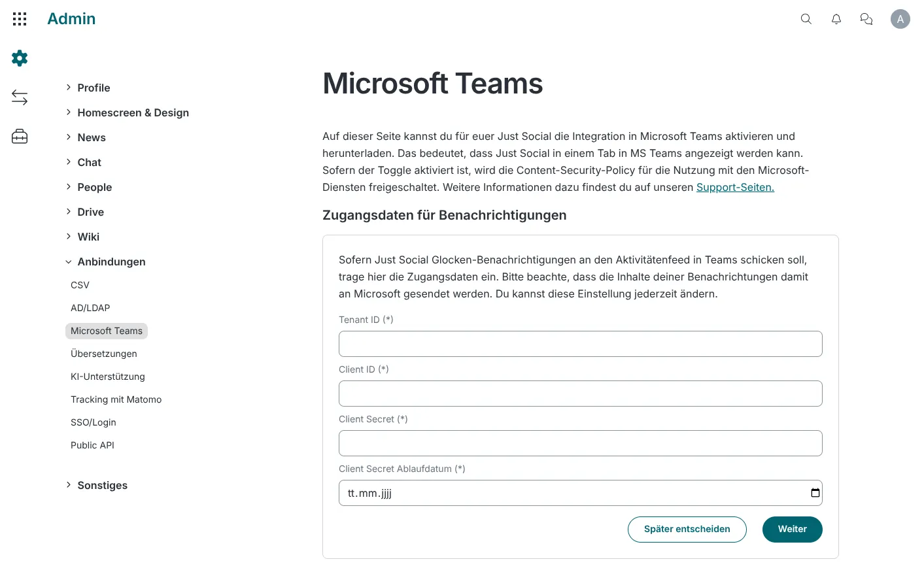Expand the People section

tap(88, 187)
